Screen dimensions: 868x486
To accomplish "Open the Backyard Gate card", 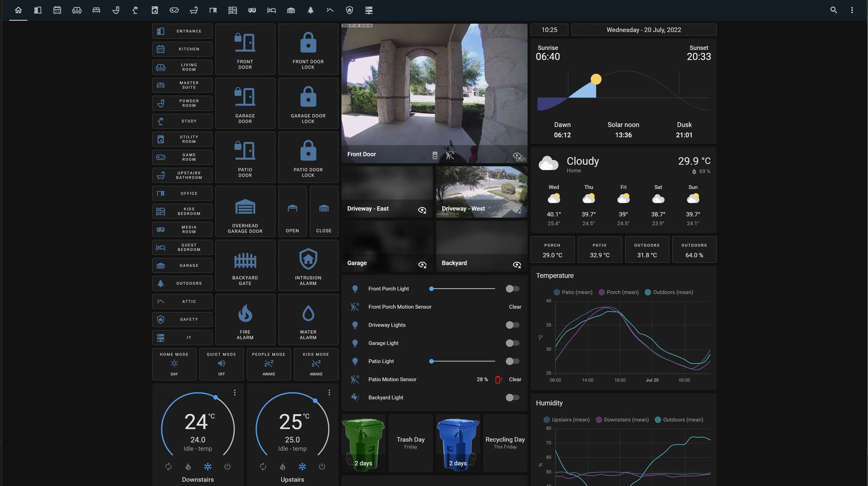I will (x=245, y=265).
